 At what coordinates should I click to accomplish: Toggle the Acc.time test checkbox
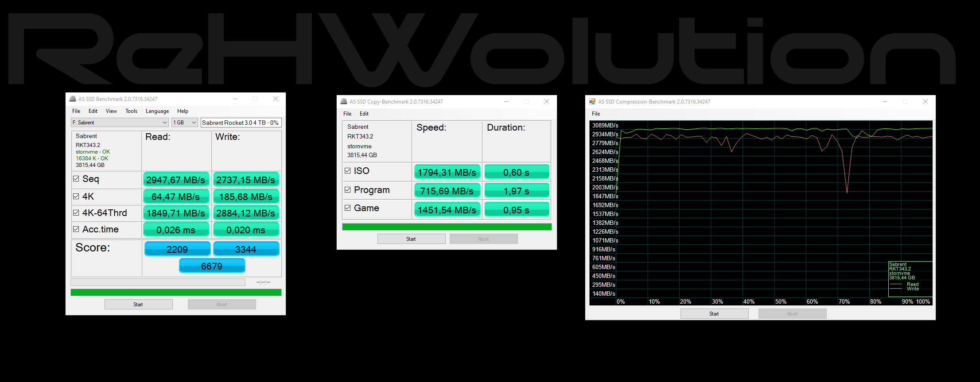(x=76, y=229)
